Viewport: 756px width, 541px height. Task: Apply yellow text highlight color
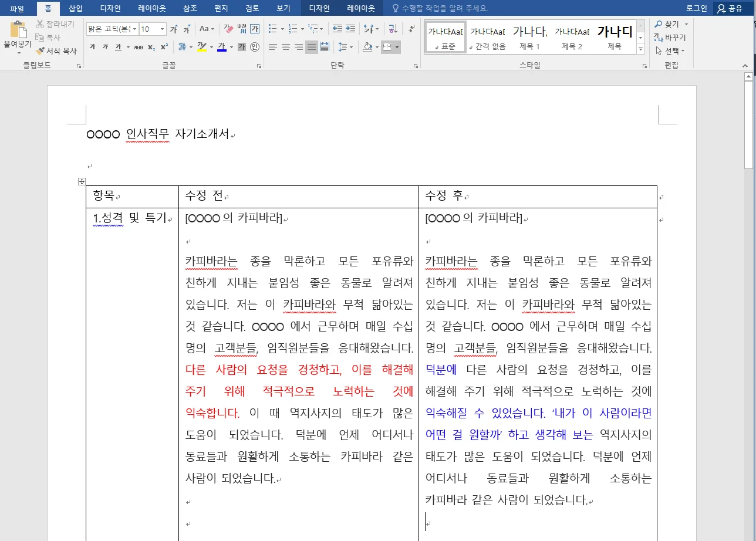pos(201,47)
